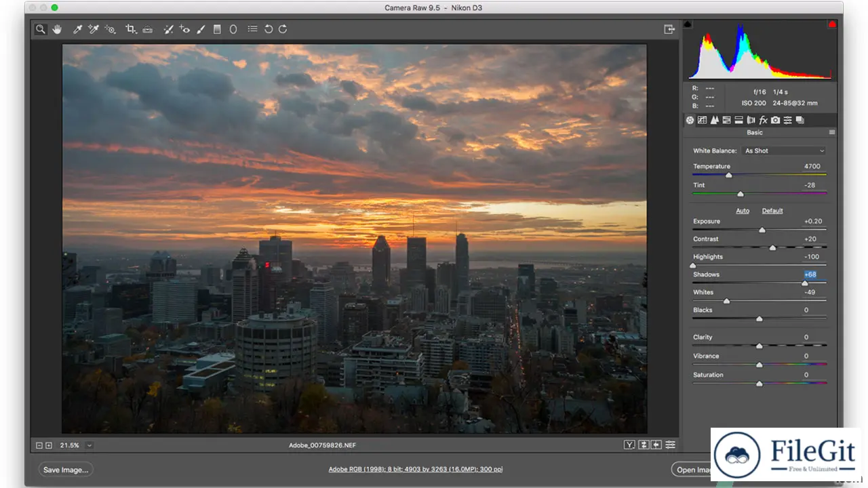Click the Clarity slider handle
Image resolution: width=868 pixels, height=488 pixels.
759,346
